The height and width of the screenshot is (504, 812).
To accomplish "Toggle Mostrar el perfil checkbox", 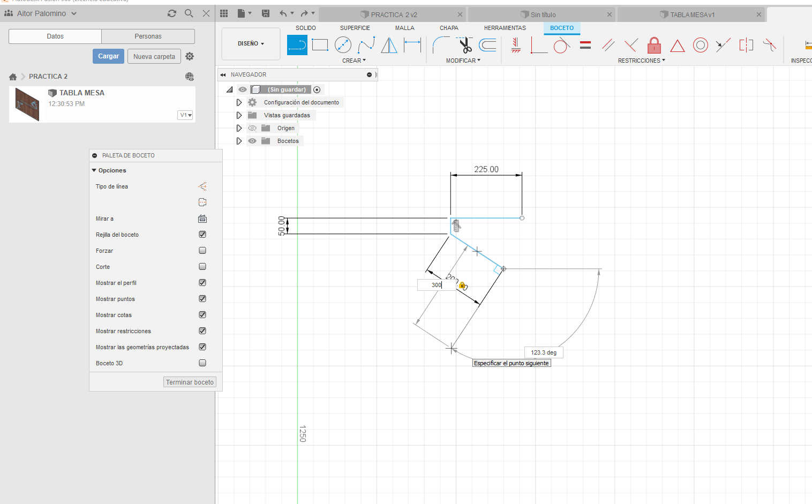I will pyautogui.click(x=202, y=283).
